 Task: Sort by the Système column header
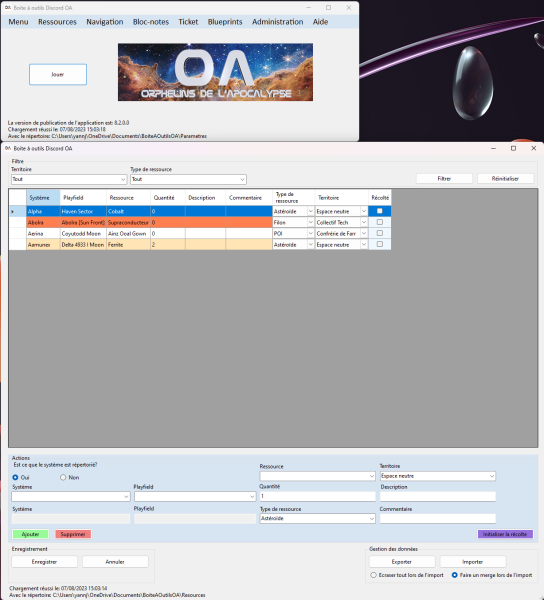[x=43, y=197]
